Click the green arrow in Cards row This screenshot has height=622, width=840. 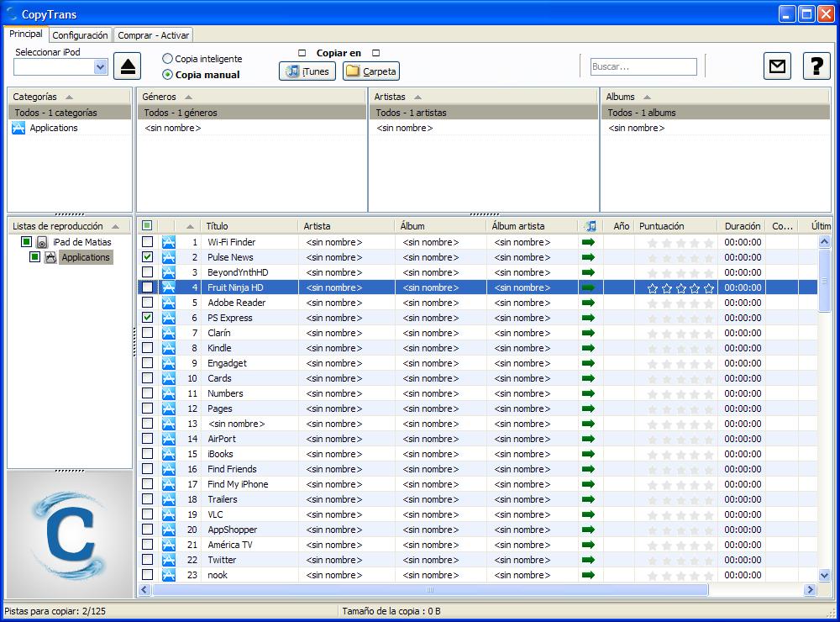pyautogui.click(x=588, y=378)
